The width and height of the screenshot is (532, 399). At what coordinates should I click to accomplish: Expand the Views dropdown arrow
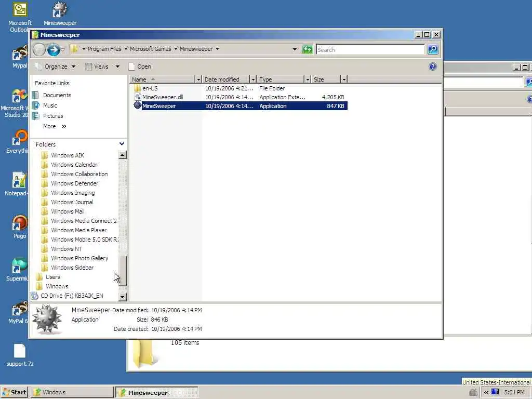pyautogui.click(x=117, y=66)
